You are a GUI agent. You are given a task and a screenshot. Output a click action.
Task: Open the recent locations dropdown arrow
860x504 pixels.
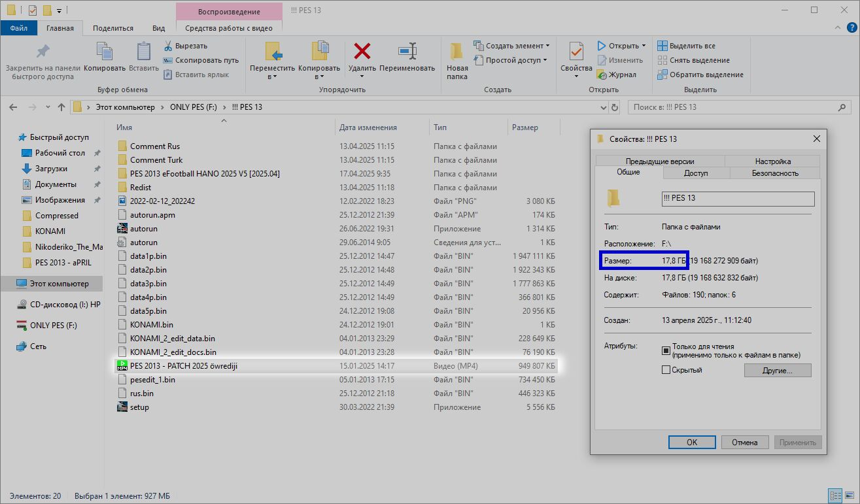48,107
